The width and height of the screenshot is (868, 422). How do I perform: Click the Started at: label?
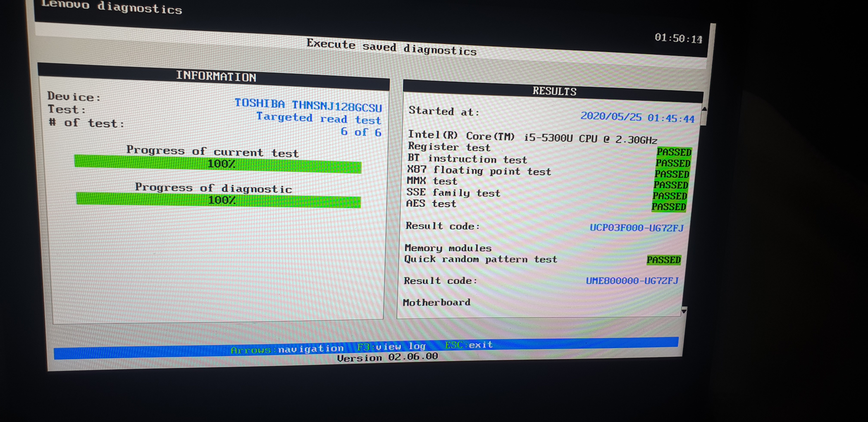(444, 111)
